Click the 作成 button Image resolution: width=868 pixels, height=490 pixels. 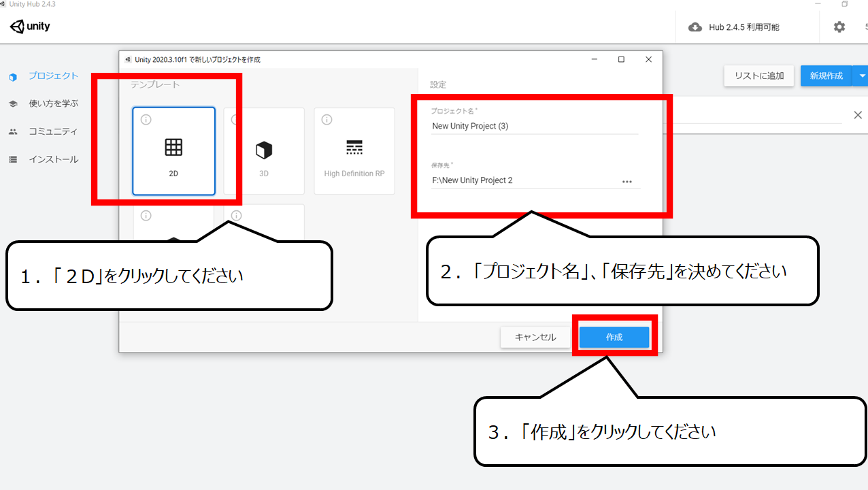click(x=614, y=338)
